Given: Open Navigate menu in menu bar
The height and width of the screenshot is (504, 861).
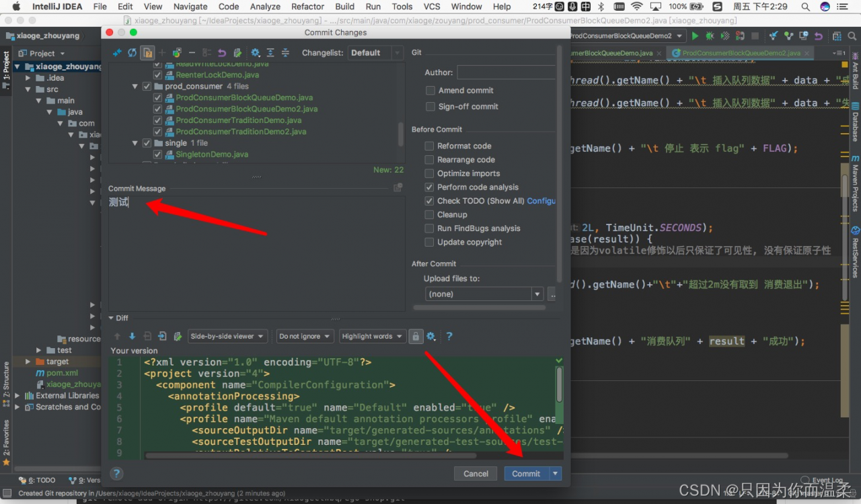Looking at the screenshot, I should tap(190, 7).
